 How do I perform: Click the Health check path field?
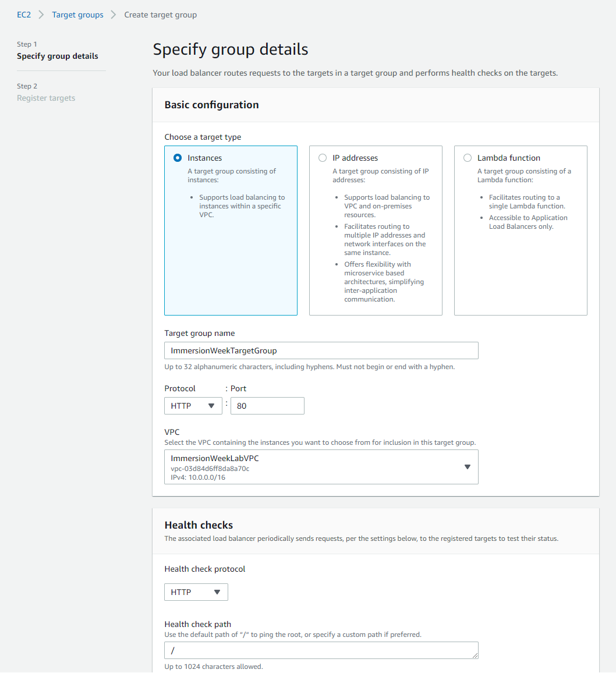[x=321, y=650]
